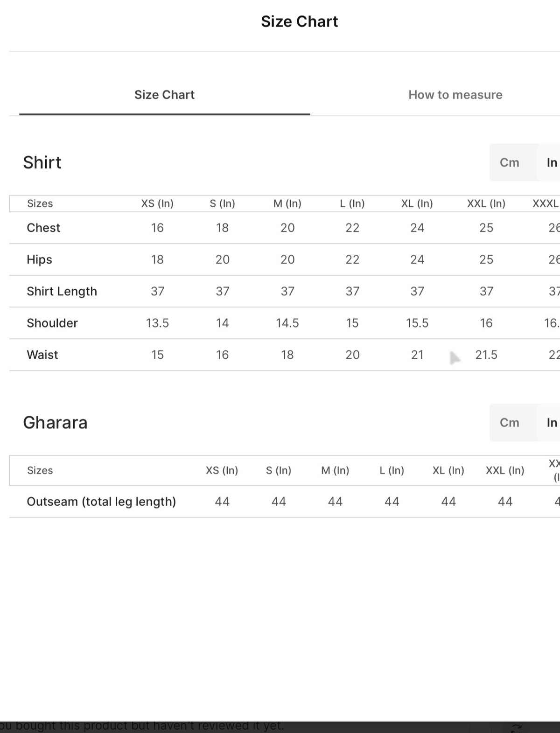Click the XXL (In) shirt column header

pos(486,203)
